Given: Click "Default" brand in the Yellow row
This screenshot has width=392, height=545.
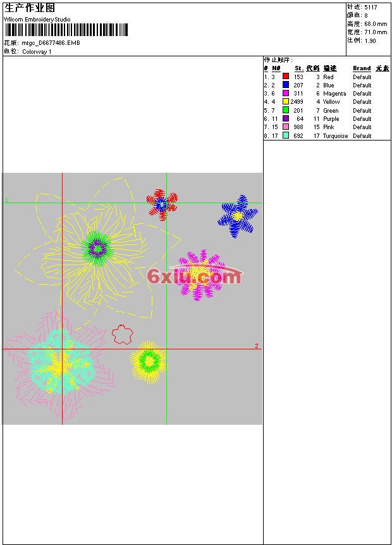Looking at the screenshot, I should [362, 102].
